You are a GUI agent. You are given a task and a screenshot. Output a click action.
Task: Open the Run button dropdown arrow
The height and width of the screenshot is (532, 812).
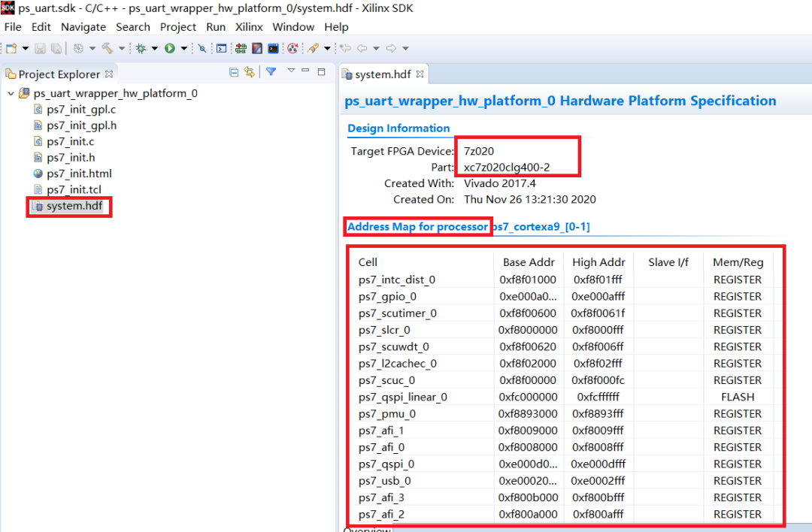pos(183,48)
